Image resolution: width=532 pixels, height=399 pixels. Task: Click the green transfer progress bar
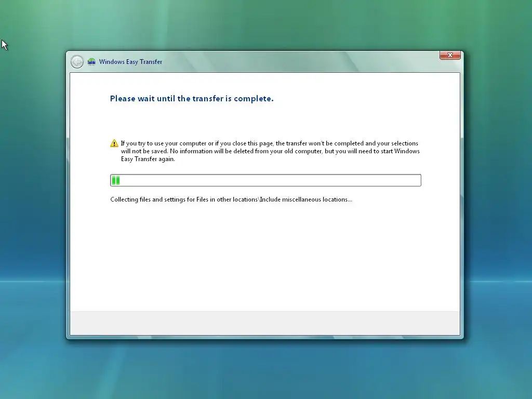[x=265, y=180]
